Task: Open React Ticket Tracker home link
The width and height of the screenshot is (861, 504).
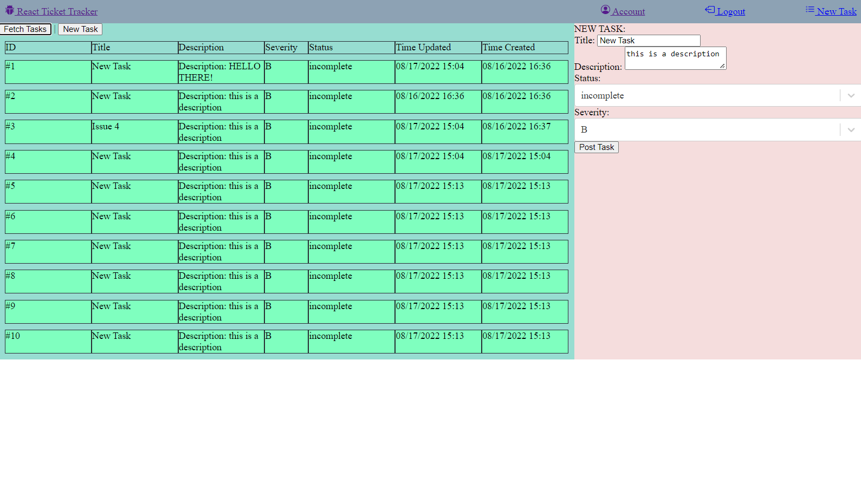Action: point(57,11)
